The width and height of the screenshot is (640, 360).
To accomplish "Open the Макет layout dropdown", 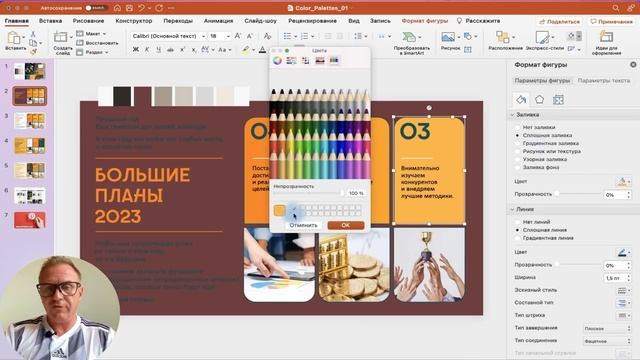I will [x=91, y=33].
